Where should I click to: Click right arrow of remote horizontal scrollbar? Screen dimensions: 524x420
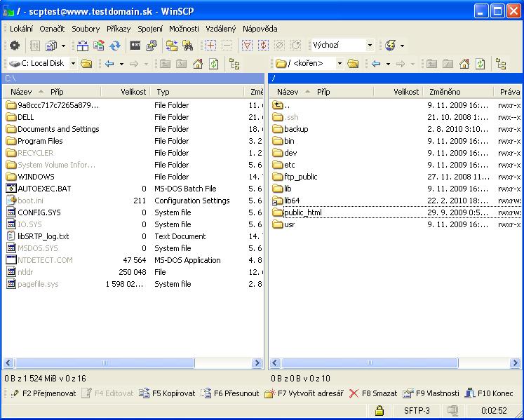click(515, 363)
